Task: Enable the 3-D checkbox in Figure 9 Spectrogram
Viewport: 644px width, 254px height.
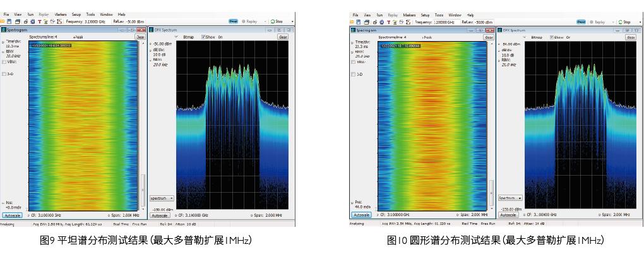Action: 4,74
